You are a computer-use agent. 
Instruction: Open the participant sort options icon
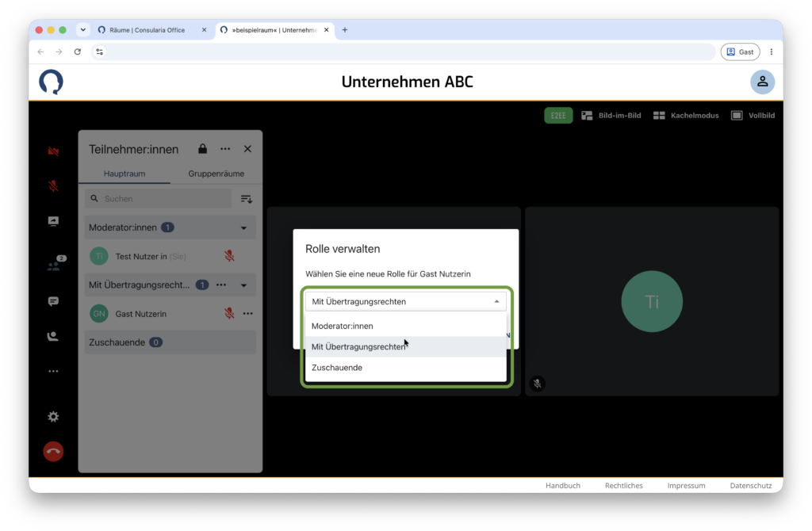247,199
